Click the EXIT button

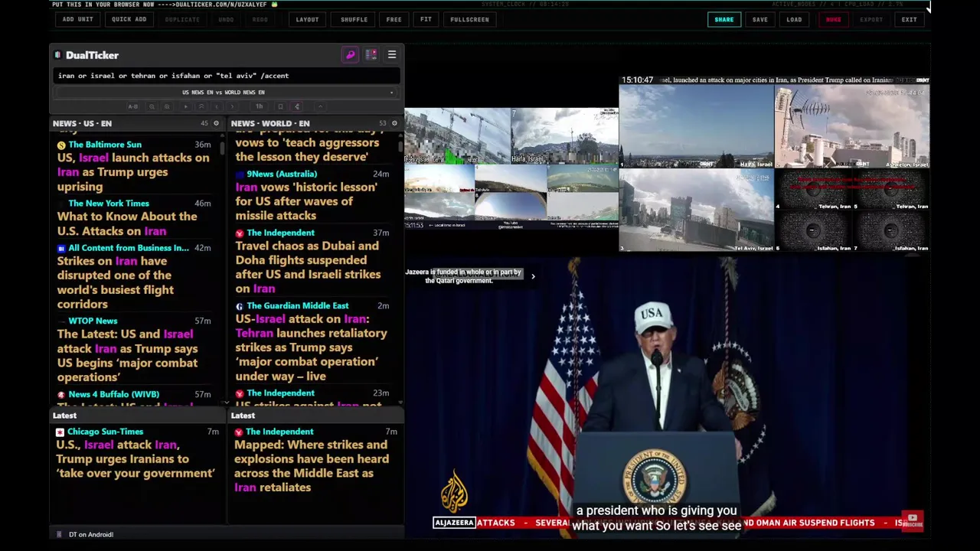909,19
